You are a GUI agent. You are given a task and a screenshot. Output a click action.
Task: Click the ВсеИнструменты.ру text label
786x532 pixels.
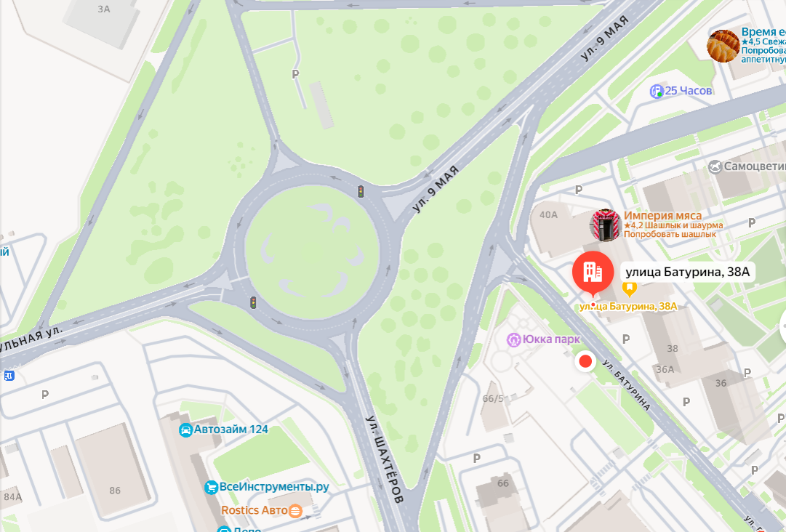(274, 487)
